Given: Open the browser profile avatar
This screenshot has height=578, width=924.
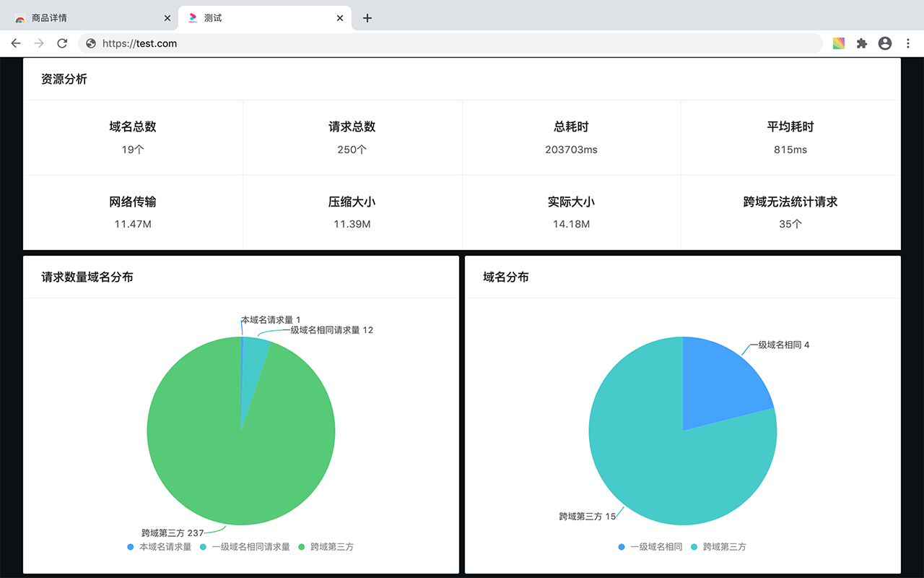Looking at the screenshot, I should (x=885, y=43).
